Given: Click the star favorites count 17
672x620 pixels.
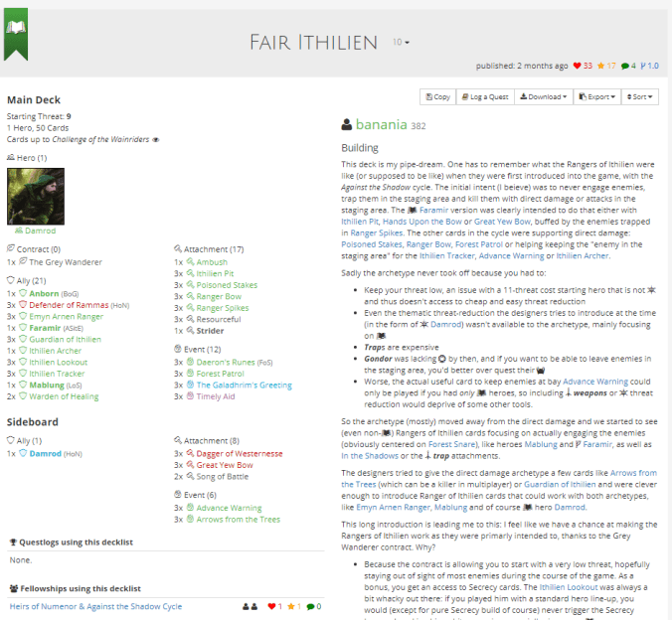Looking at the screenshot, I should [606, 66].
